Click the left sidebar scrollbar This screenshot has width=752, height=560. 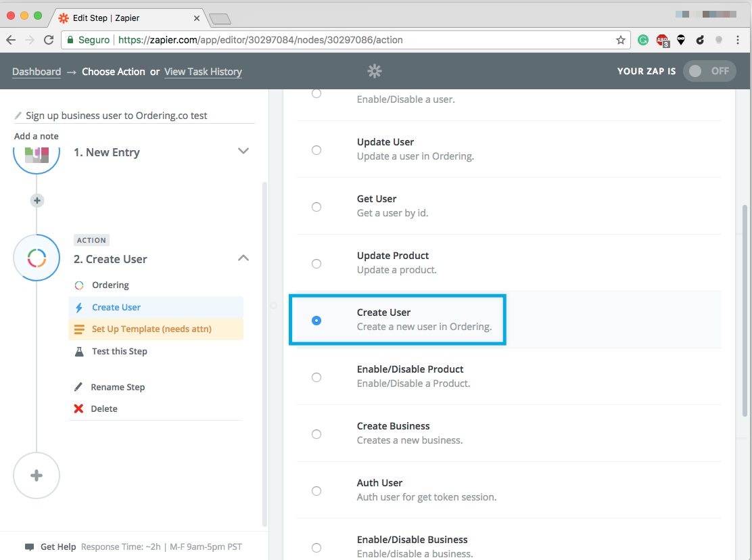click(264, 355)
